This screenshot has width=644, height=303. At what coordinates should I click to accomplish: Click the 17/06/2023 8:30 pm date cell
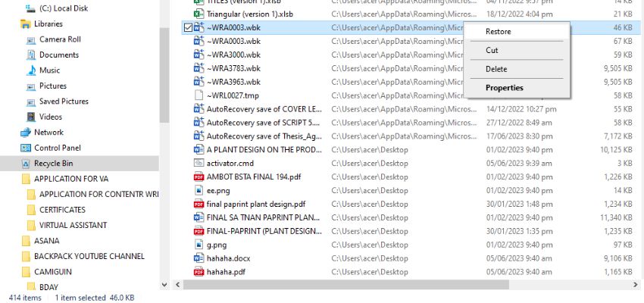click(518, 136)
